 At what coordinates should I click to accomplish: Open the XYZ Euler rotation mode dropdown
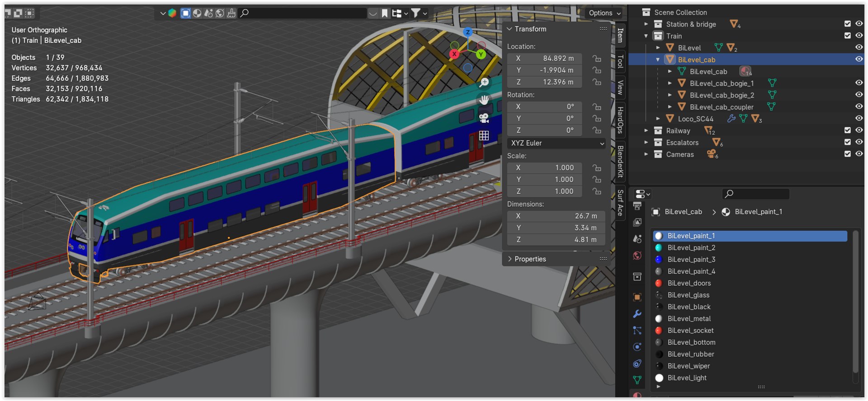[556, 143]
